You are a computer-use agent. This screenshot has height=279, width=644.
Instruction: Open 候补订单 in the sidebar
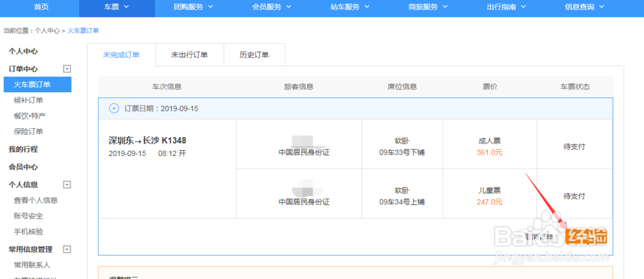(x=28, y=101)
